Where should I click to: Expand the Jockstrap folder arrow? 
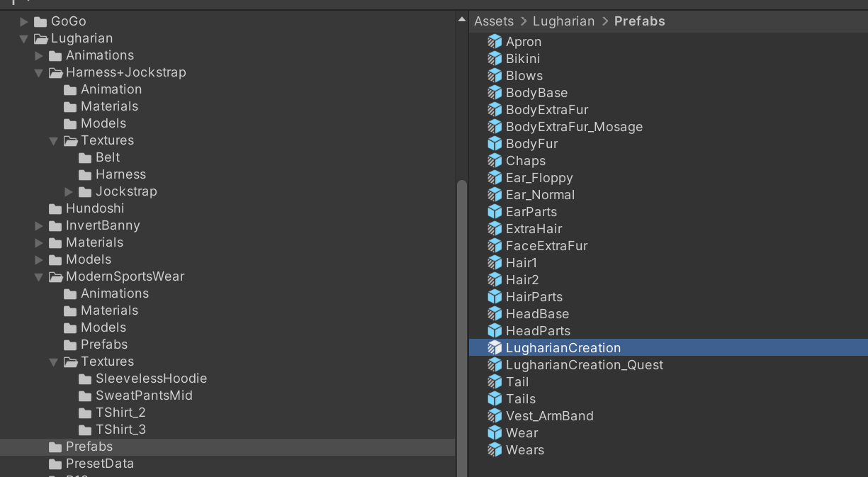coord(69,191)
